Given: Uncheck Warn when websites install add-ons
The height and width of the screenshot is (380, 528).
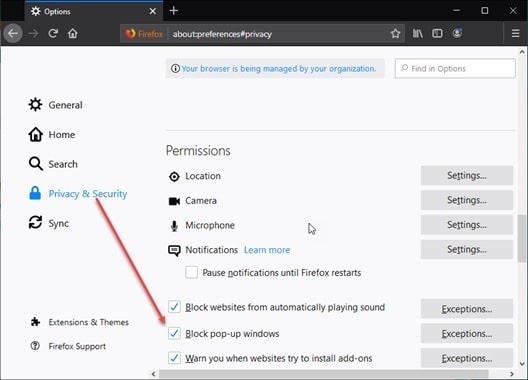Looking at the screenshot, I should click(174, 358).
